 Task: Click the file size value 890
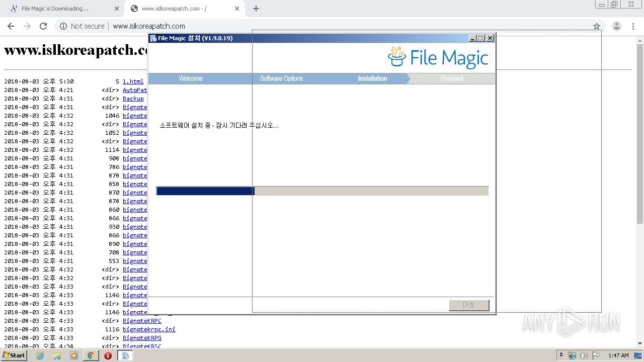pos(114,244)
